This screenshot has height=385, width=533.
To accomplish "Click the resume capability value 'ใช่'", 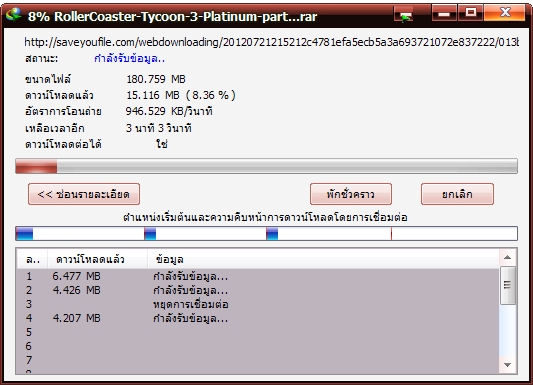I will (x=162, y=144).
